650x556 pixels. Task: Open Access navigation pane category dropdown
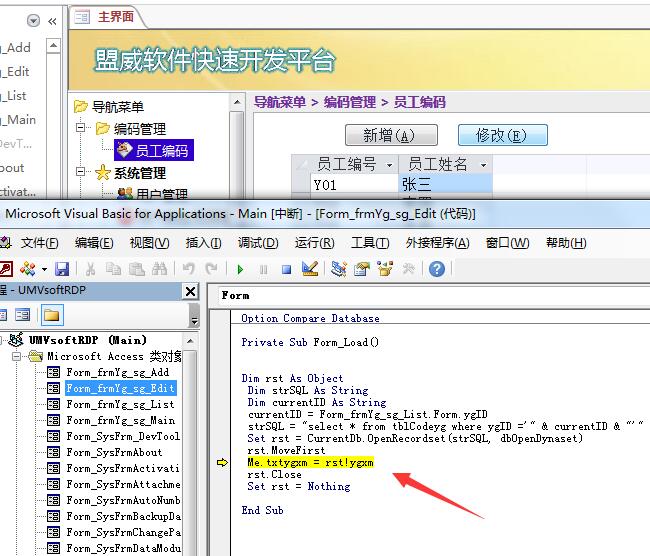33,20
